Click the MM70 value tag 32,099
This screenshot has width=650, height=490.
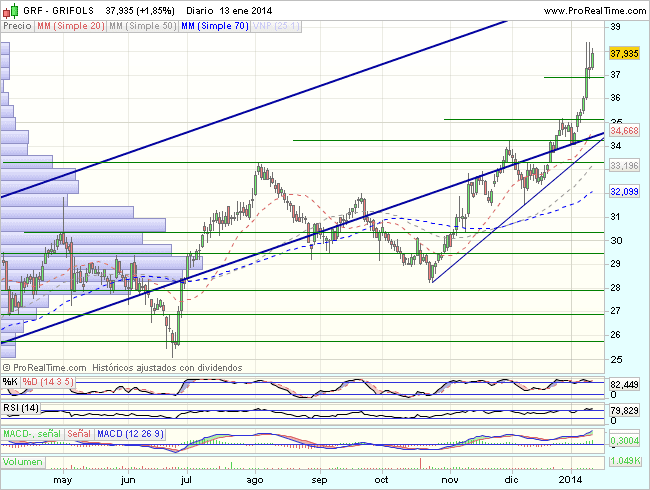pos(624,192)
